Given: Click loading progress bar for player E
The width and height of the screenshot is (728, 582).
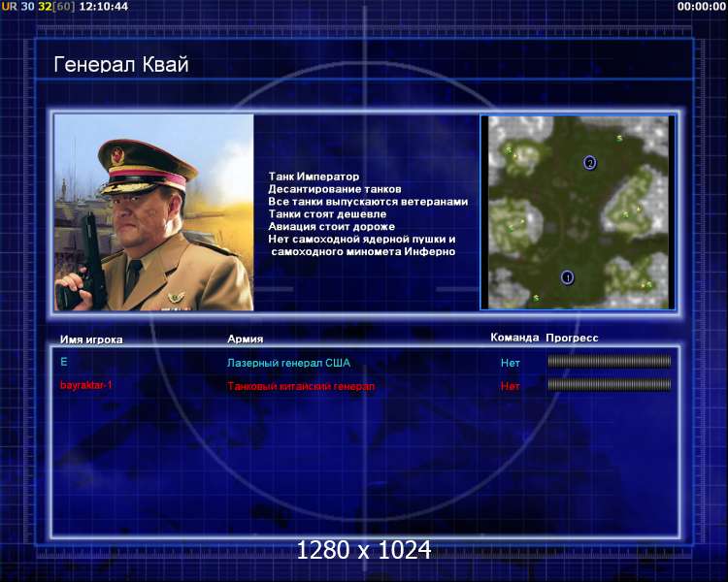Looking at the screenshot, I should pos(610,361).
